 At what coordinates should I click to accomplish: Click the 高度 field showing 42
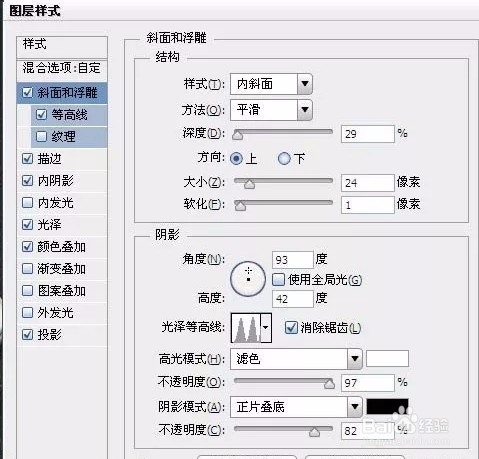tap(293, 299)
